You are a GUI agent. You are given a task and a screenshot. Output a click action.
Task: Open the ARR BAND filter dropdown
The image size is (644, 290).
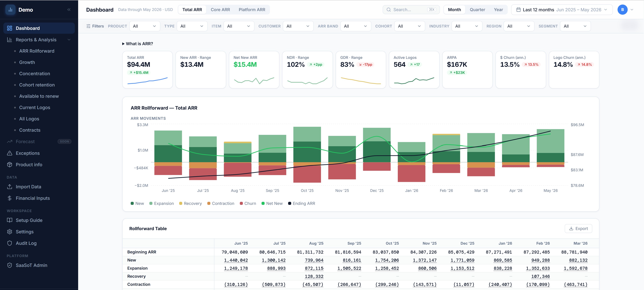click(356, 26)
